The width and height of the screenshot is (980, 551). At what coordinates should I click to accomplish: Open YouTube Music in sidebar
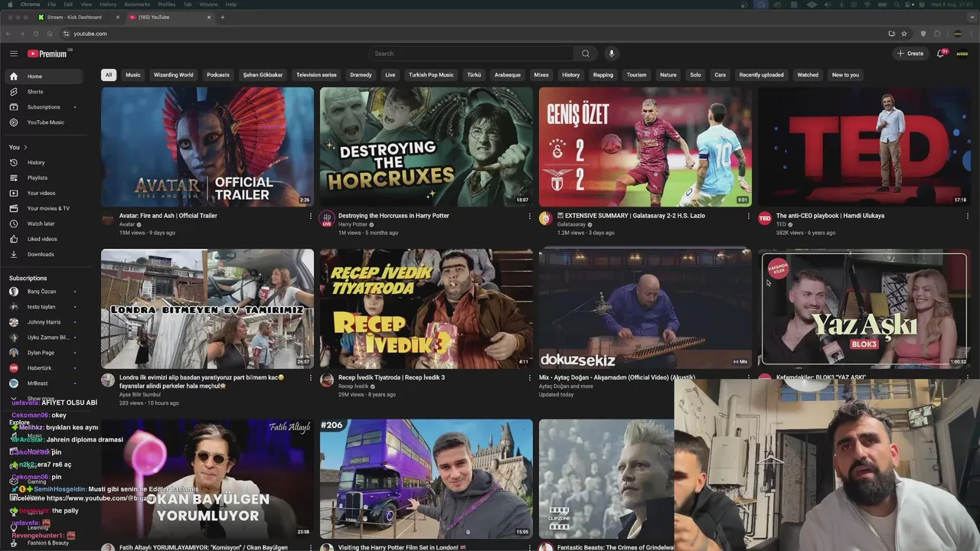44,122
